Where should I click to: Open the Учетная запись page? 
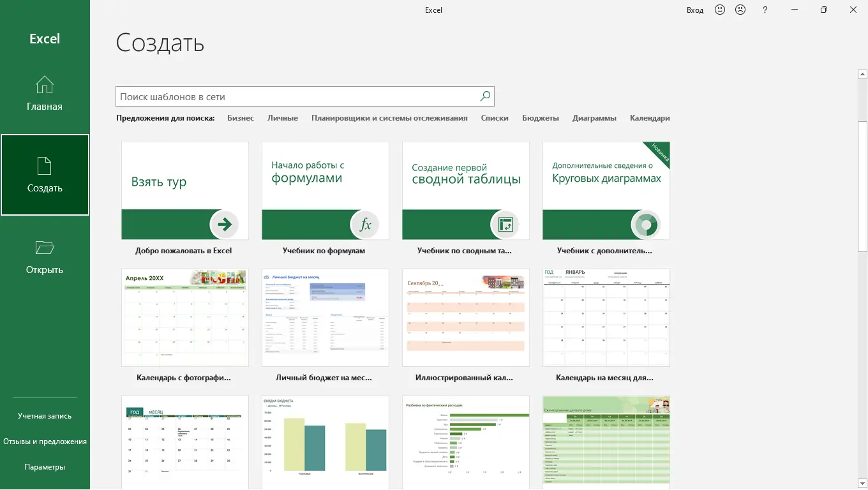click(45, 416)
